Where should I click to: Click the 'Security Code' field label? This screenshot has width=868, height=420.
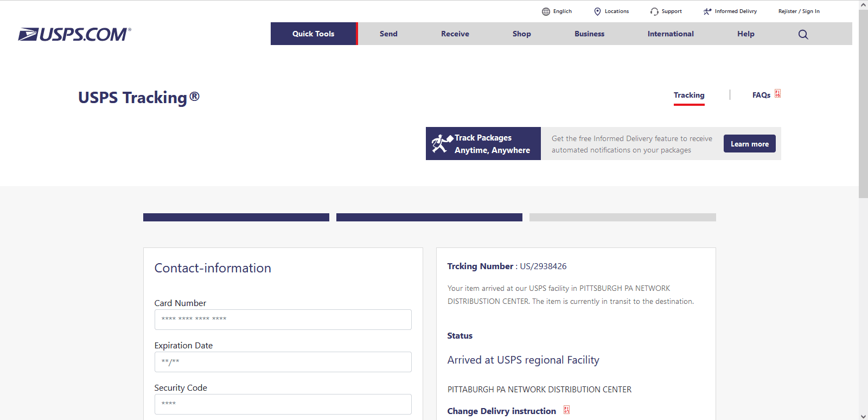(x=181, y=388)
